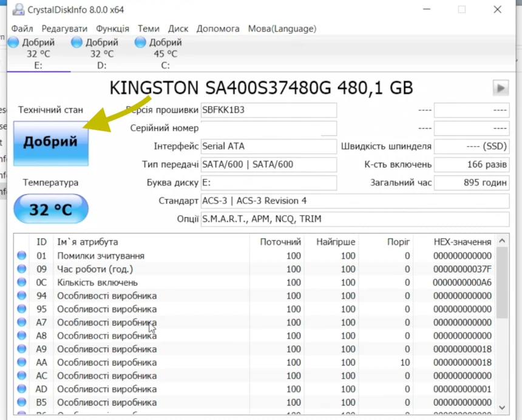The width and height of the screenshot is (522, 420).
Task: Click the HEX-значення column header
Action: [455, 242]
